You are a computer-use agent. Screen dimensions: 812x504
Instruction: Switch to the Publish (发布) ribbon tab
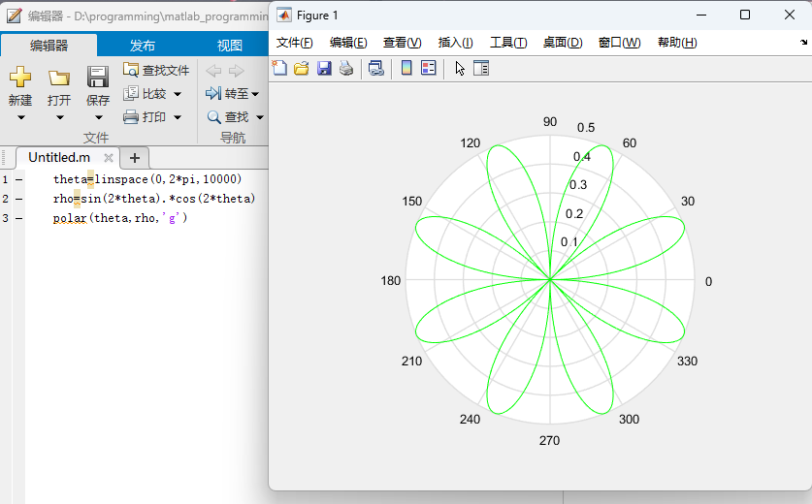(x=143, y=46)
